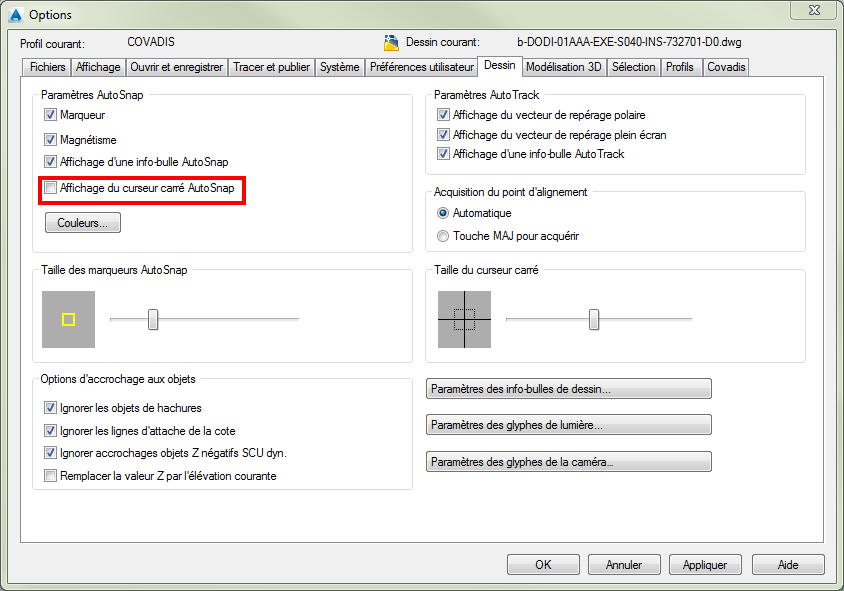Select the Dessin tab
This screenshot has width=844, height=591.
pyautogui.click(x=500, y=66)
